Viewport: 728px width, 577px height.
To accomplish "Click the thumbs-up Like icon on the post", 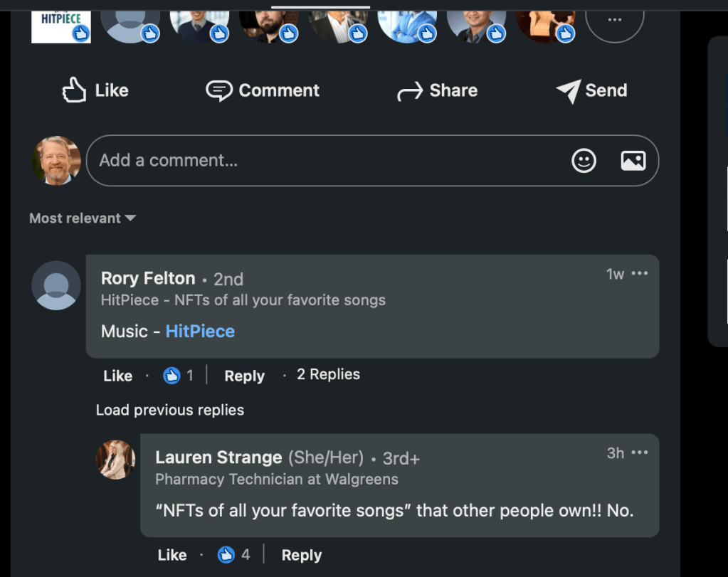I will [x=74, y=90].
